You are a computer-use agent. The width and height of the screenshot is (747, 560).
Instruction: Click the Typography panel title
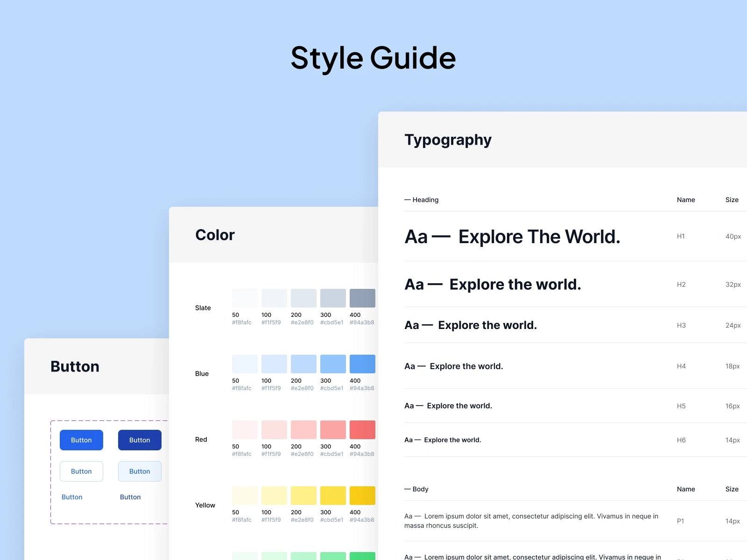[x=448, y=140]
